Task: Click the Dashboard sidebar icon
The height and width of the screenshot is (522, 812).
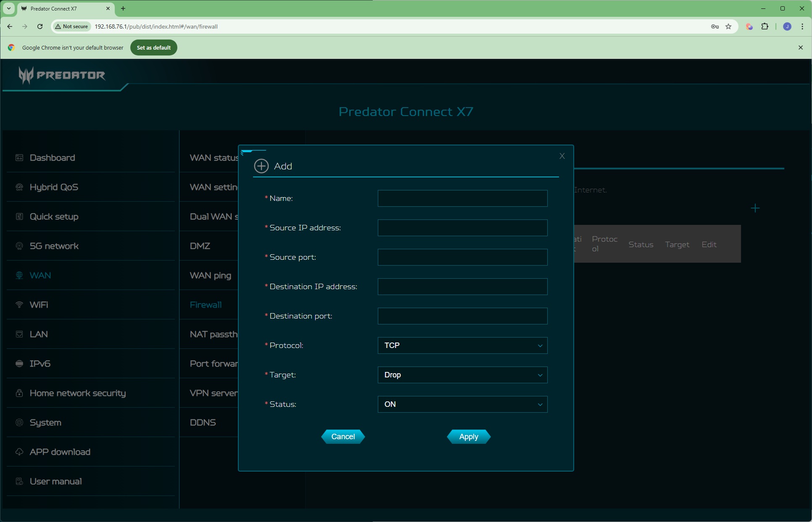Action: pos(19,158)
